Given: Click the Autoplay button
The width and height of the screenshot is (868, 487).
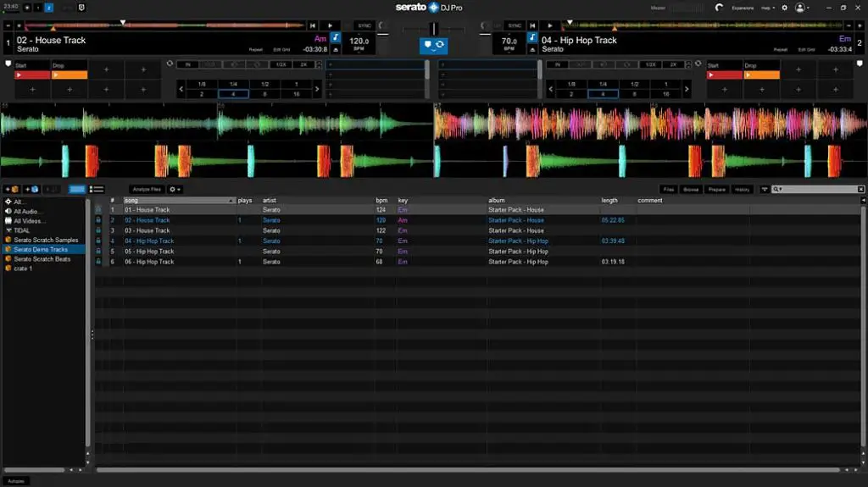Looking at the screenshot, I should (16, 481).
